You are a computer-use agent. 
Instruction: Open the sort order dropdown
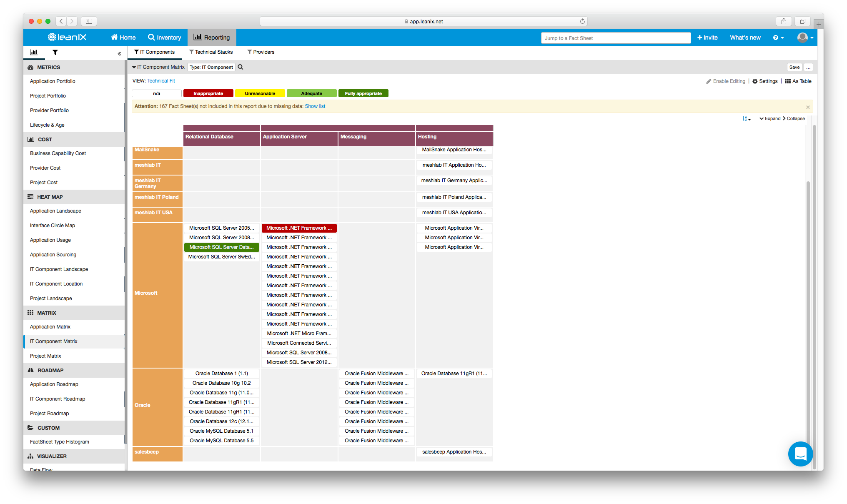click(747, 119)
